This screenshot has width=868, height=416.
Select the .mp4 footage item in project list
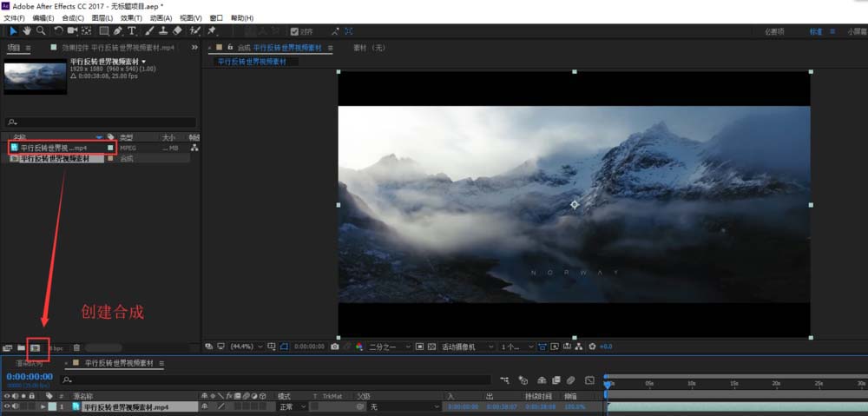tap(54, 148)
